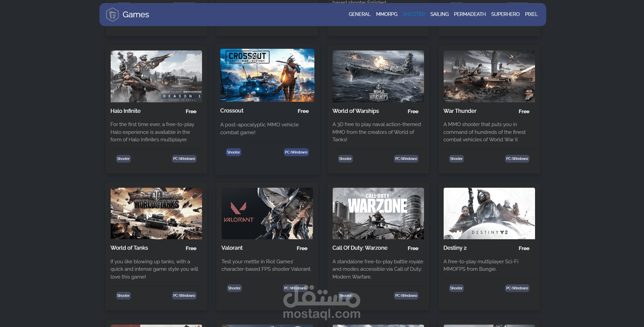Click the Valorant cover image
The width and height of the screenshot is (644, 327).
point(267,213)
